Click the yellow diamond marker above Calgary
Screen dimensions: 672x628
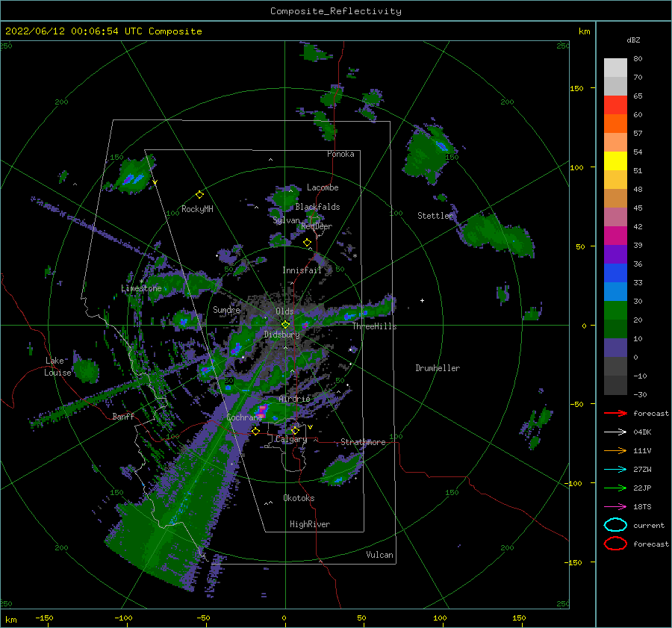pos(295,430)
